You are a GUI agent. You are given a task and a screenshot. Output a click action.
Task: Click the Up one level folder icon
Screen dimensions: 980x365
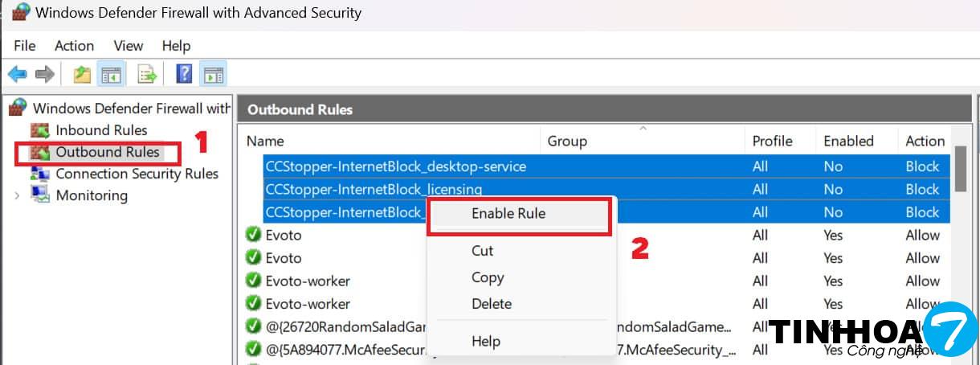[x=82, y=75]
